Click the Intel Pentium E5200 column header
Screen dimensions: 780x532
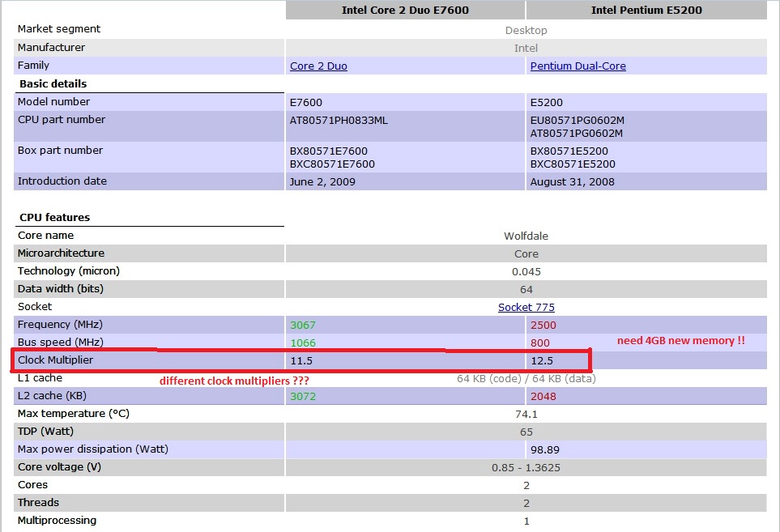tap(646, 11)
